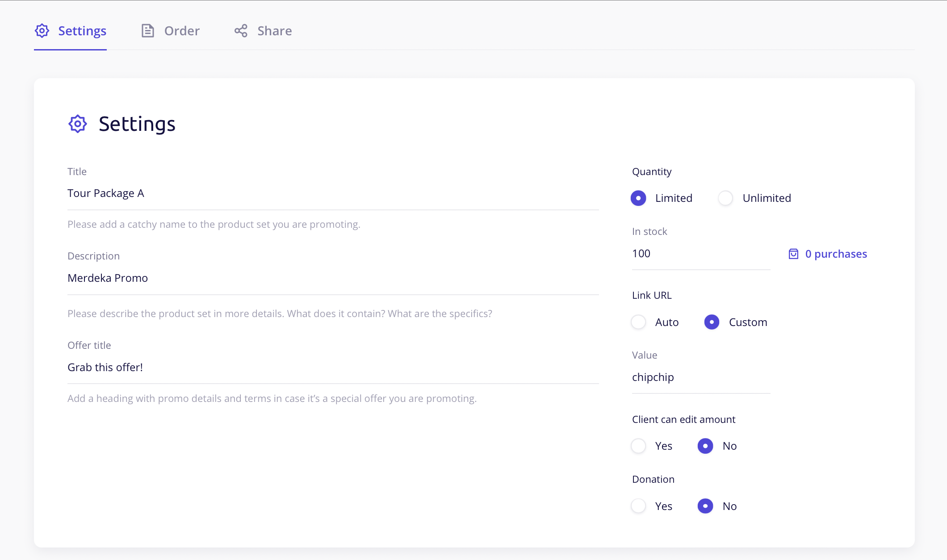Edit the Description field Merdeka Promo
This screenshot has width=947, height=560.
click(x=333, y=278)
